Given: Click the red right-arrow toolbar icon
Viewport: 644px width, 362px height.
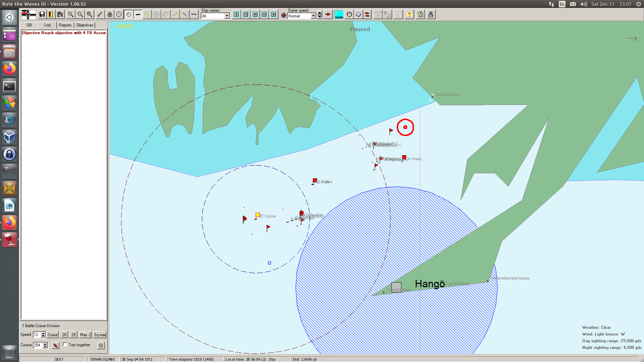Looking at the screenshot, I should point(328,14).
